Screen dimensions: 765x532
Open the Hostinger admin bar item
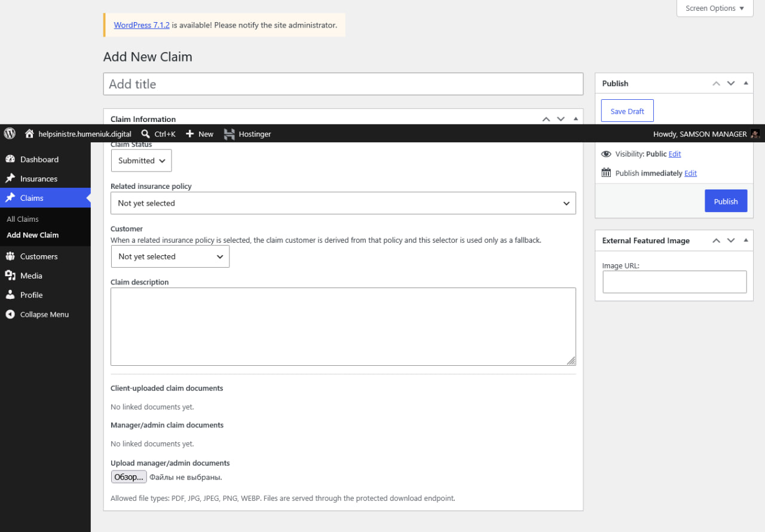click(x=247, y=134)
